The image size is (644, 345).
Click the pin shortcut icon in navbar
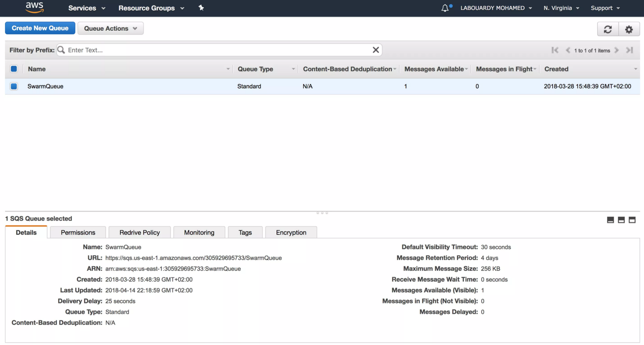tap(201, 8)
